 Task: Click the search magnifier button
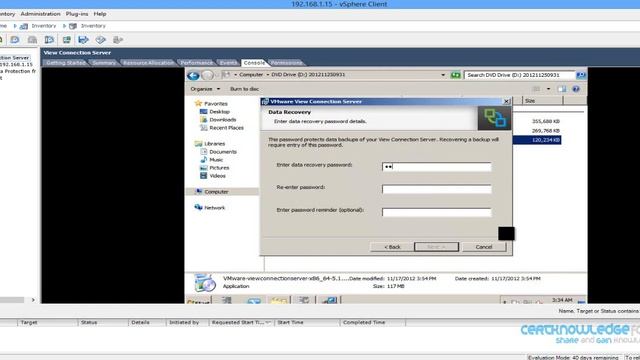(x=580, y=75)
